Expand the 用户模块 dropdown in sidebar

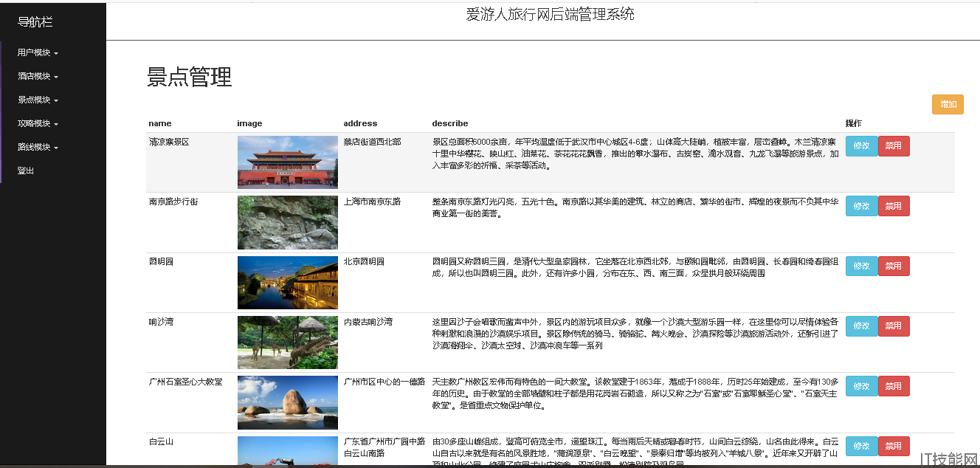[x=38, y=53]
